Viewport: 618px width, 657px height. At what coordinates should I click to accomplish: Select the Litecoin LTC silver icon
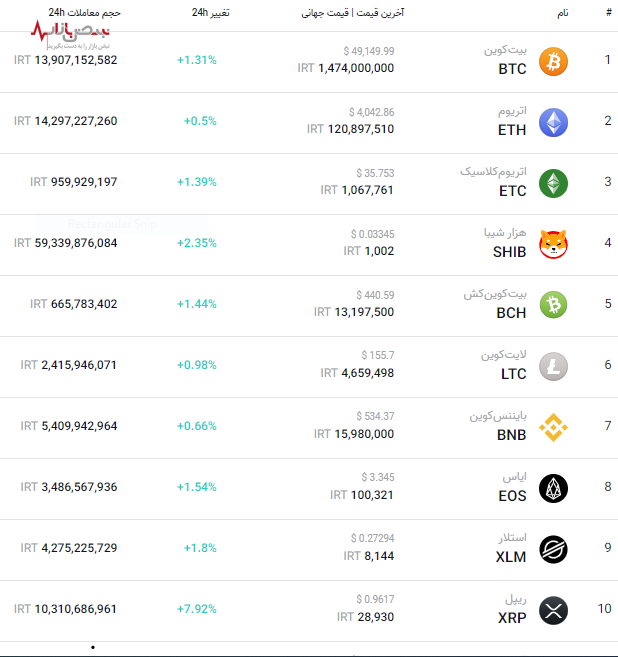(553, 367)
